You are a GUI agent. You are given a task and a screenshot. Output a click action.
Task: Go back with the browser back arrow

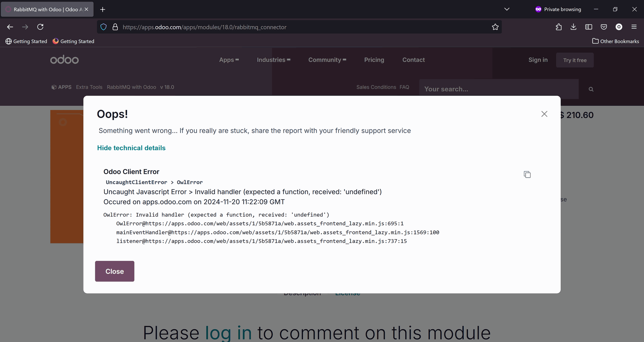coord(10,27)
